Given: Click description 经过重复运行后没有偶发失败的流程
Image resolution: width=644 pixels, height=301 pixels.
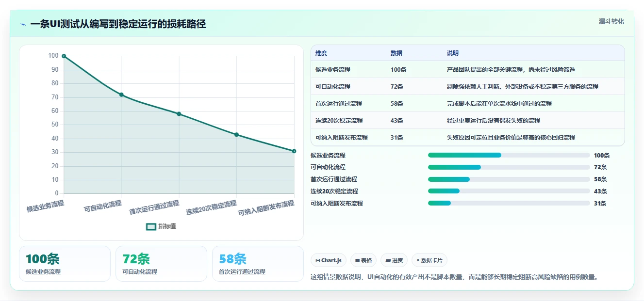Looking at the screenshot, I should (494, 121).
